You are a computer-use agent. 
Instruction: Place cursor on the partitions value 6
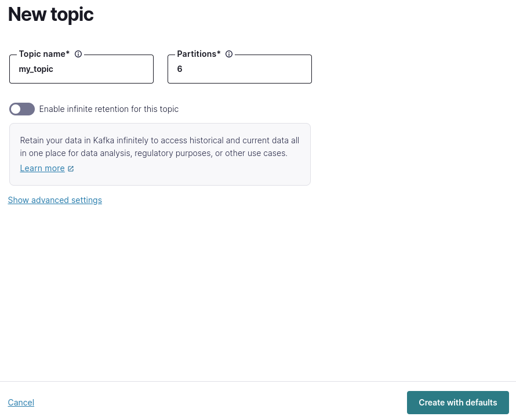[x=180, y=69]
